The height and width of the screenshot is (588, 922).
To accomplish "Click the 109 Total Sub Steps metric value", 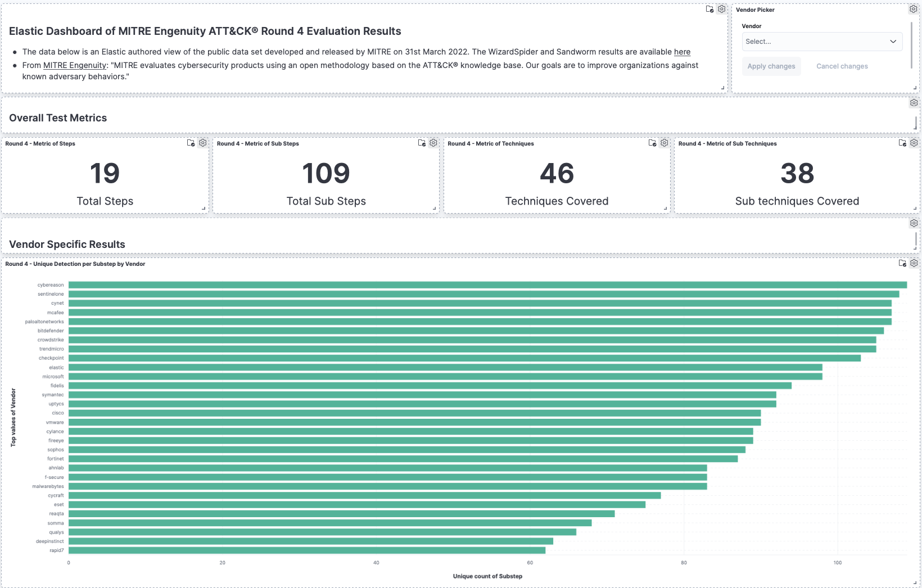I will [326, 173].
